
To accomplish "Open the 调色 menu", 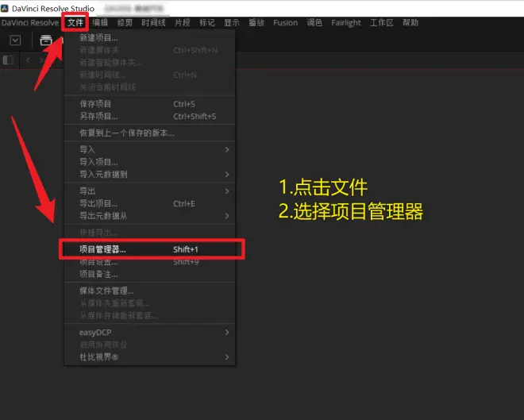I will (x=314, y=23).
